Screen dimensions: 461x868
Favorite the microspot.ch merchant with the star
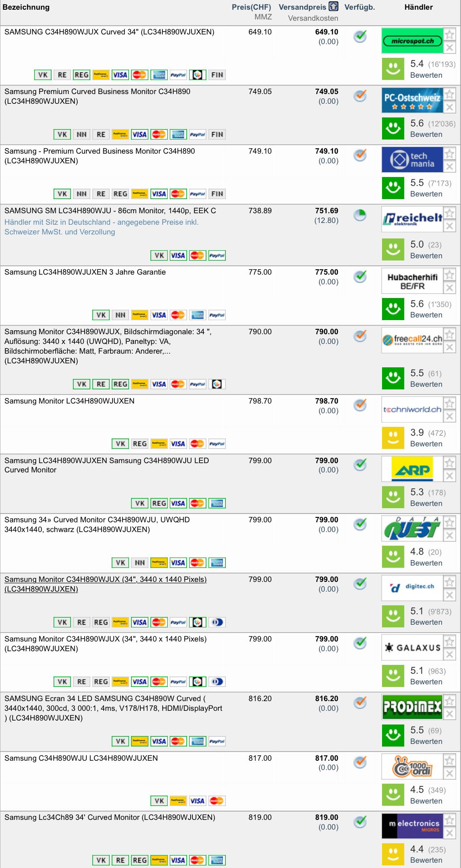(449, 34)
